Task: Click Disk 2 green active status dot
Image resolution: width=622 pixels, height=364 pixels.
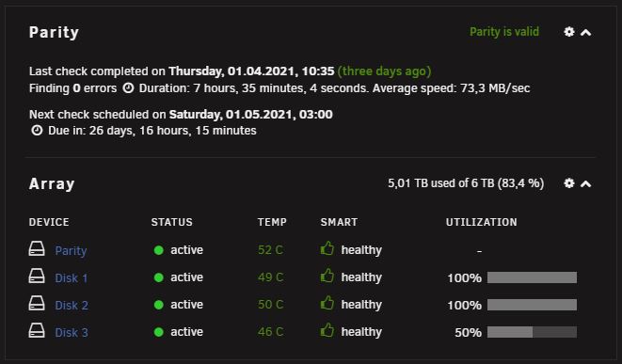Action: [x=159, y=305]
